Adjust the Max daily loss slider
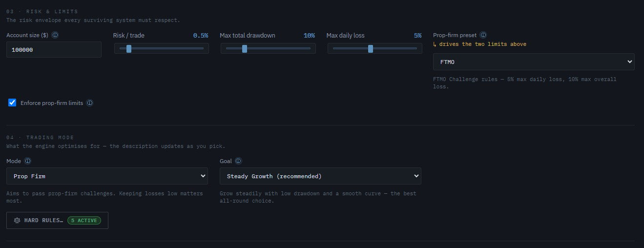The image size is (644, 248). click(x=374, y=48)
